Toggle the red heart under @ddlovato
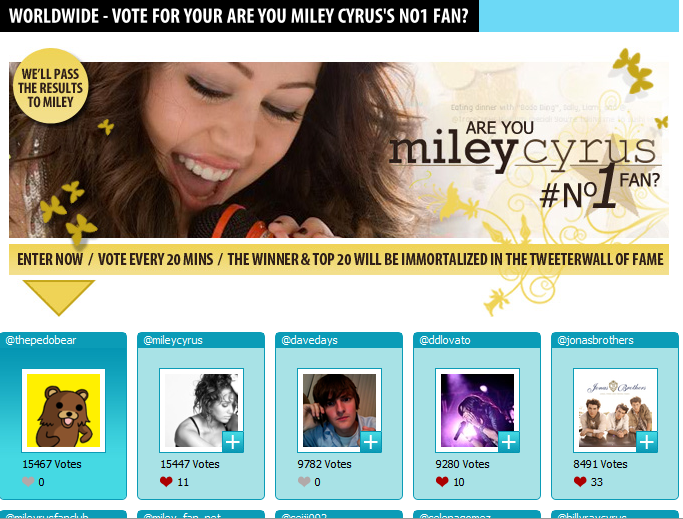 click(x=442, y=482)
